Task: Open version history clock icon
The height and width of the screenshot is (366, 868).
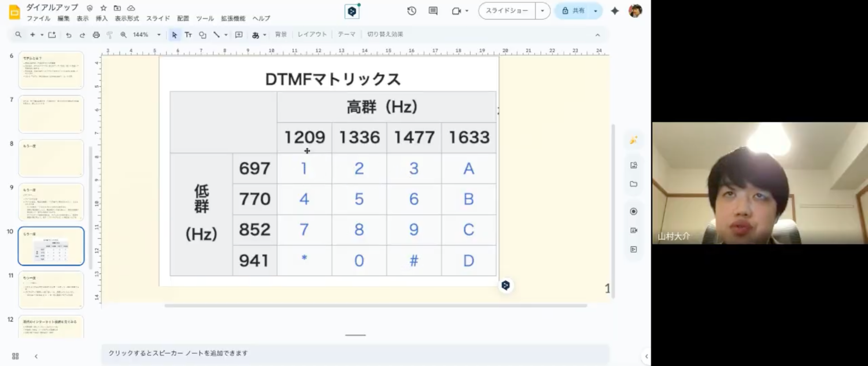Action: [x=412, y=11]
